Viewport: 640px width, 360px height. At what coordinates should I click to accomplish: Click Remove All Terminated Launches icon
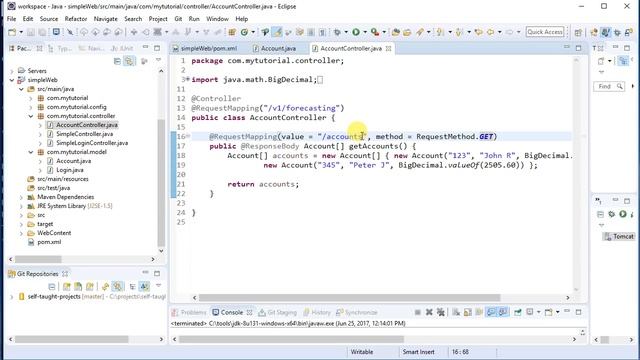tap(441, 312)
